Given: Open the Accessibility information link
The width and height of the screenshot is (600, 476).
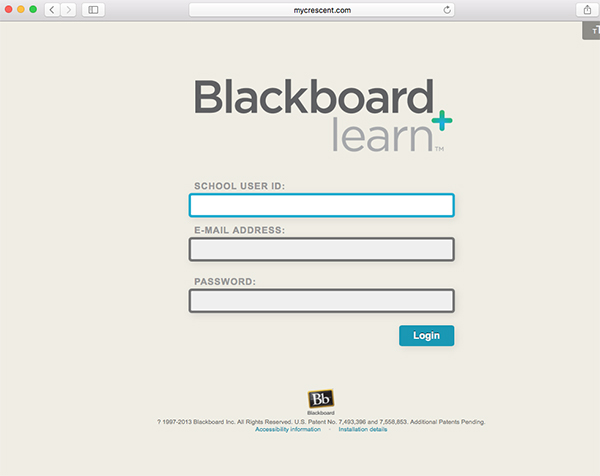Looking at the screenshot, I should (288, 429).
